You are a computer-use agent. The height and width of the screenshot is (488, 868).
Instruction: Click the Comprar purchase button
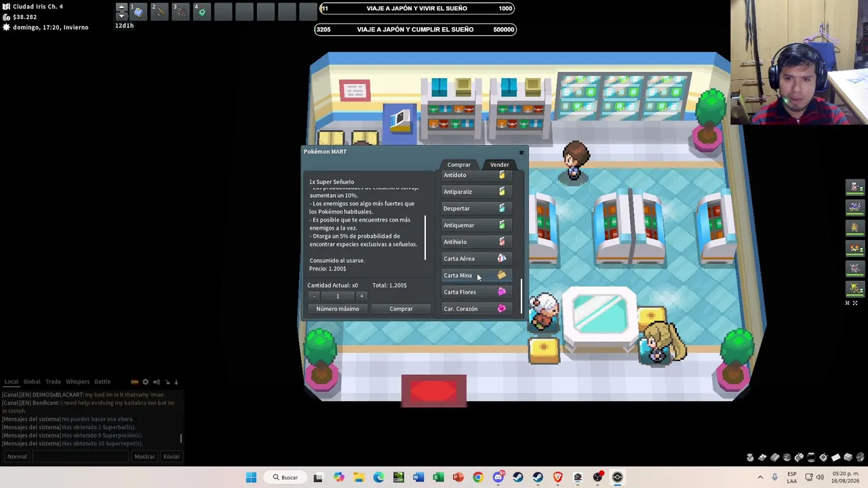point(401,309)
